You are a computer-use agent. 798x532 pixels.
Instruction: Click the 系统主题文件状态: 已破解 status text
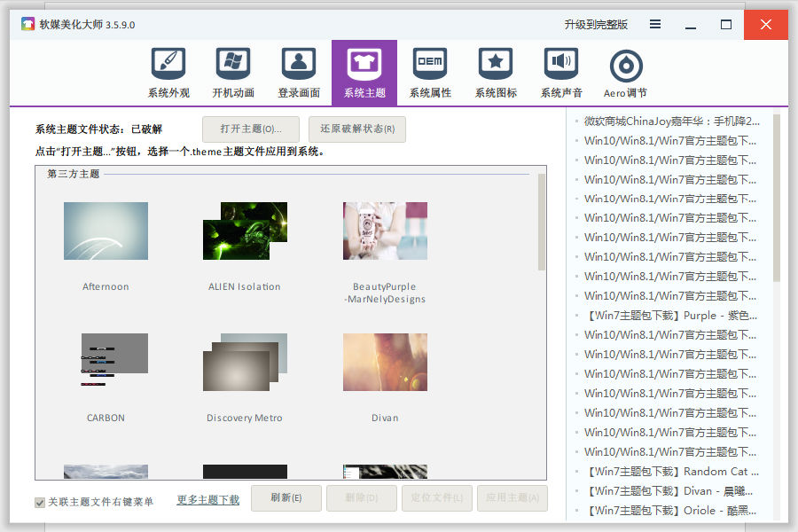[x=98, y=129]
